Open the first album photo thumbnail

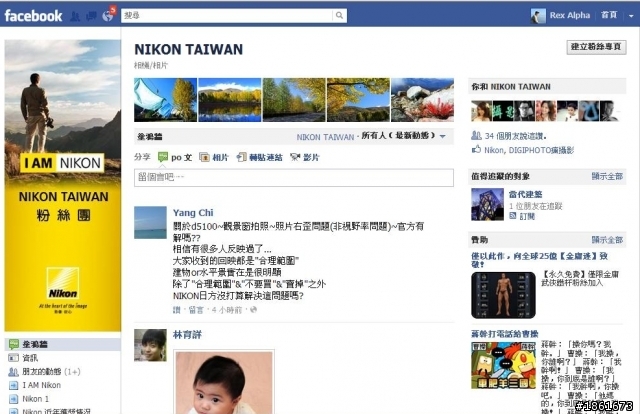tap(165, 100)
